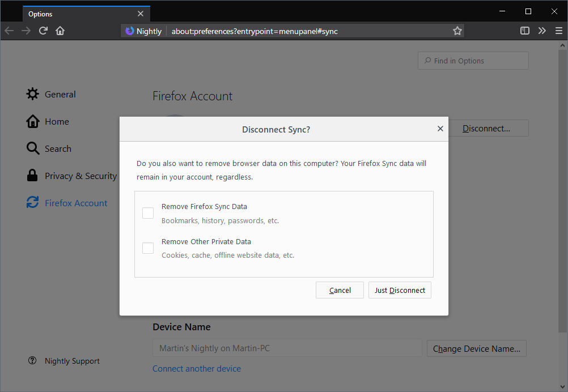This screenshot has width=568, height=392.
Task: Minimize the Nightly window
Action: click(x=502, y=11)
